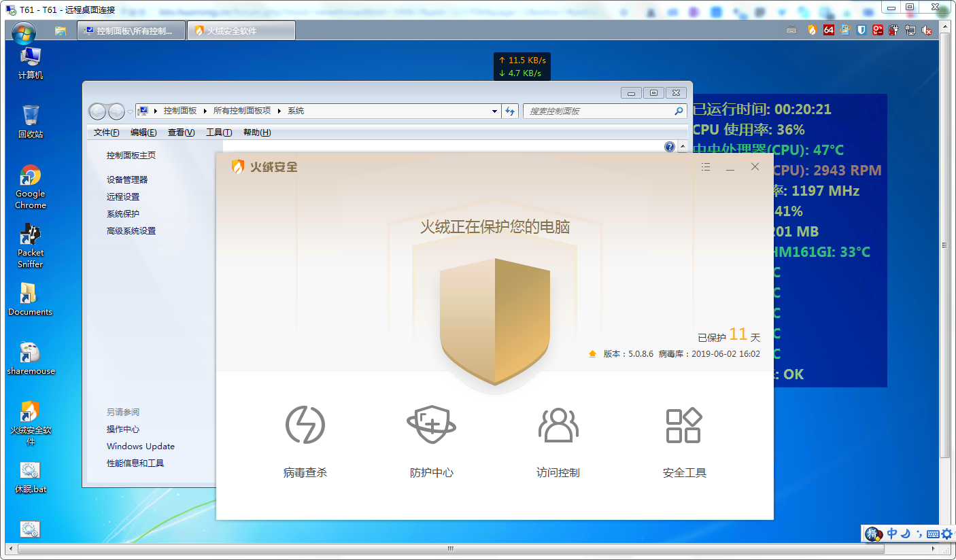The width and height of the screenshot is (956, 560).
Task: Click the large golden shield
Action: [495, 321]
